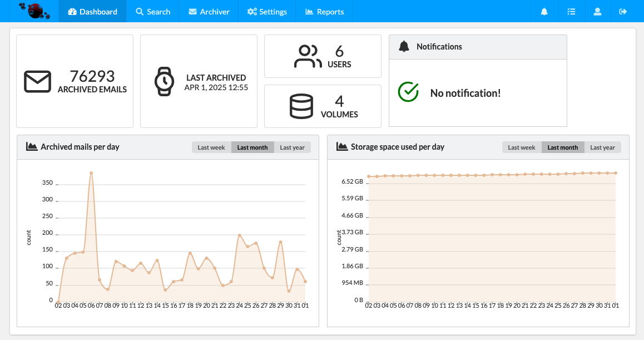This screenshot has width=644, height=340.
Task: Open the Archiver section
Action: (209, 12)
